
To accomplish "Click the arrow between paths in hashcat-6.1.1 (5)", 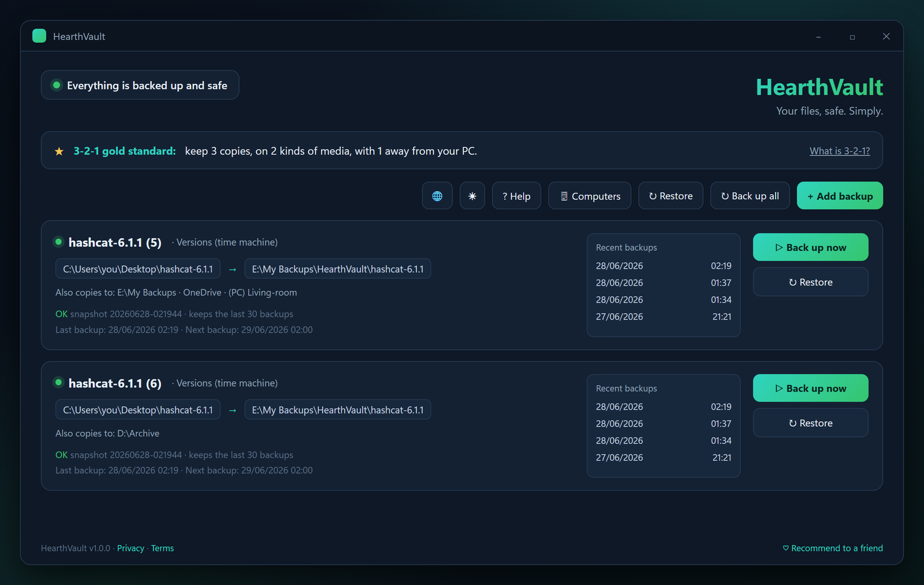I will [233, 269].
